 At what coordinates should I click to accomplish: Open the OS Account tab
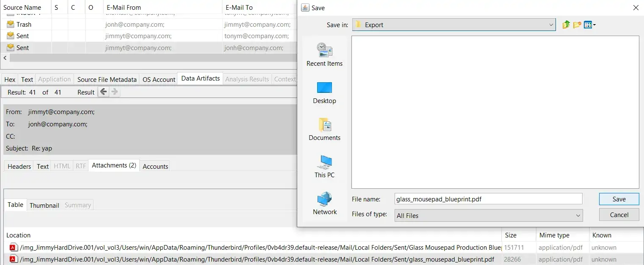158,79
